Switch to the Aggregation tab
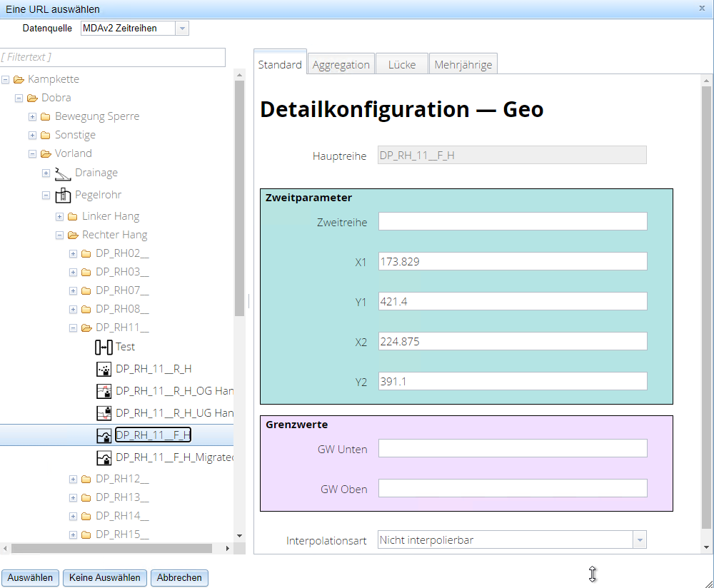 [x=341, y=64]
